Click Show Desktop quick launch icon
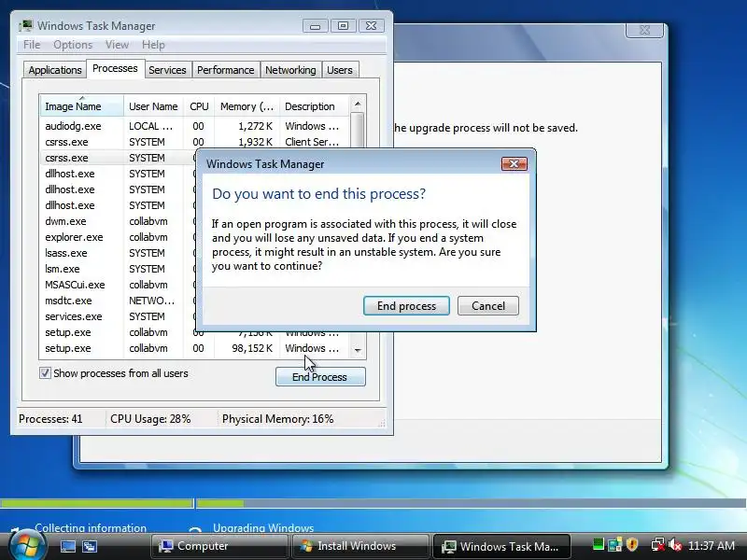 [67, 546]
